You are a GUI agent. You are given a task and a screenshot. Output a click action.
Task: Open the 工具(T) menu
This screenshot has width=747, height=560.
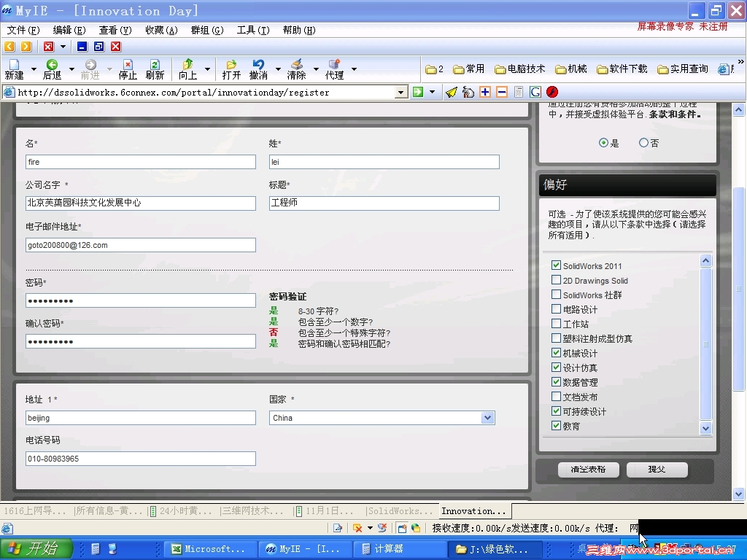click(253, 31)
